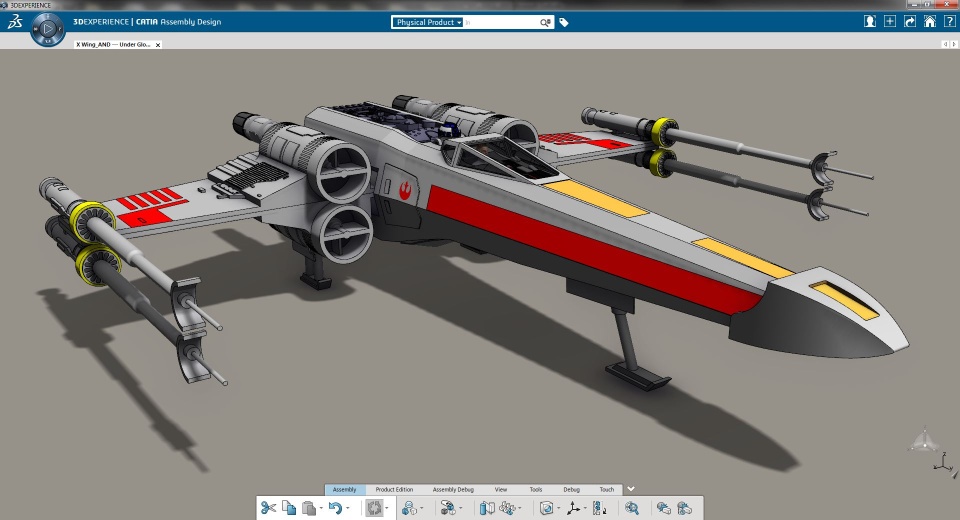Click the Add (plus) icon in top bar
960x520 pixels.
tap(890, 21)
